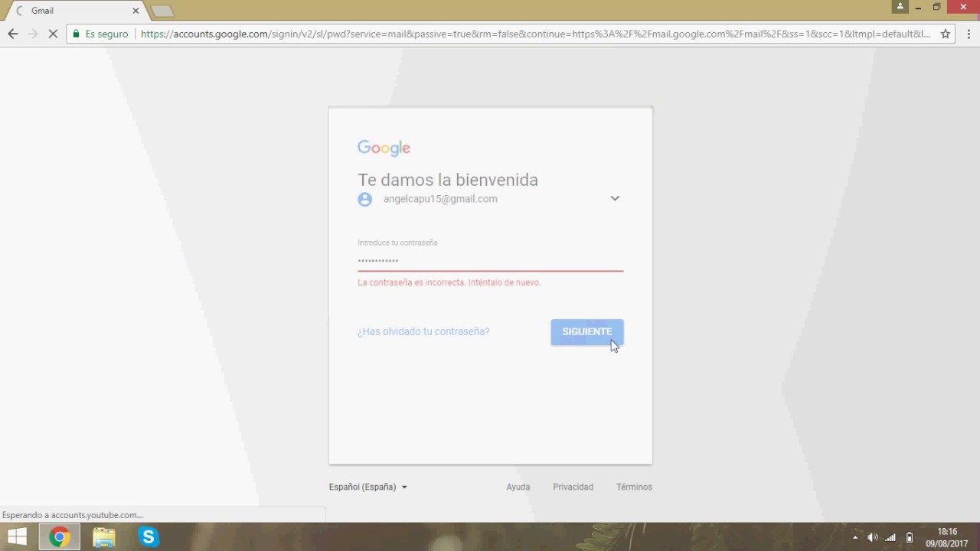Click the account avatar icon
The width and height of the screenshot is (980, 551).
click(365, 199)
